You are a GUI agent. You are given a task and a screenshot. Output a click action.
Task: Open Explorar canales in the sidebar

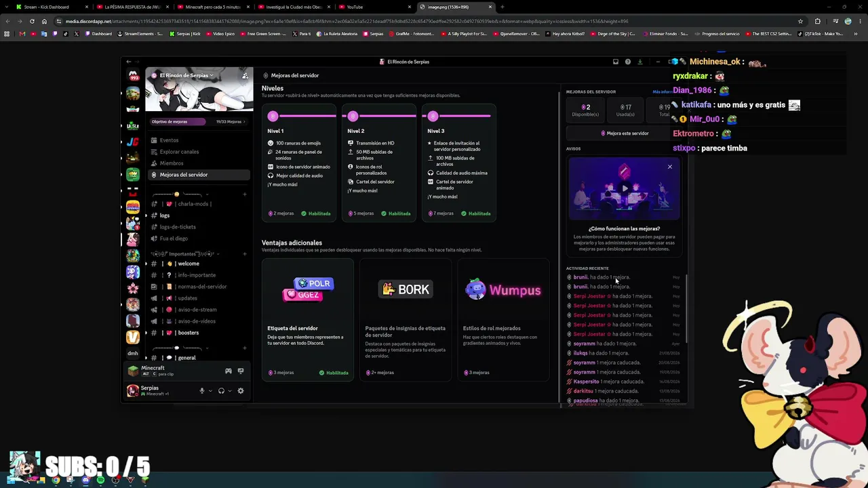click(199, 152)
